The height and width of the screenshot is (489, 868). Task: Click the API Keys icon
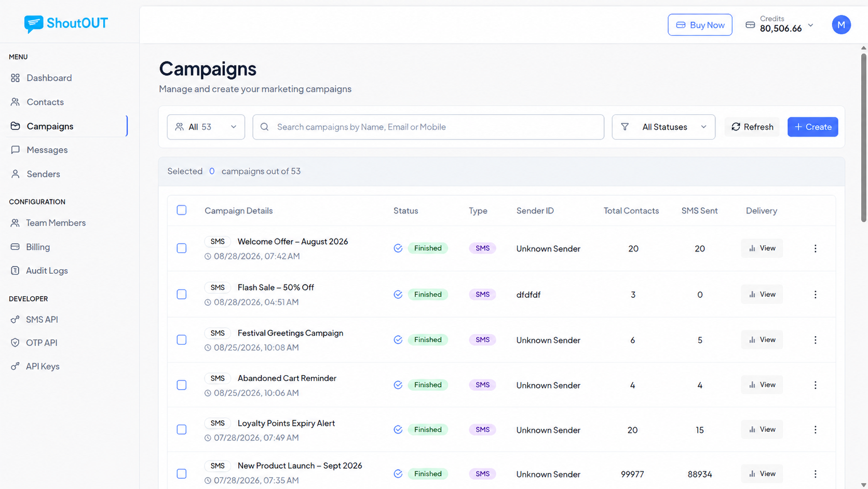pyautogui.click(x=15, y=366)
